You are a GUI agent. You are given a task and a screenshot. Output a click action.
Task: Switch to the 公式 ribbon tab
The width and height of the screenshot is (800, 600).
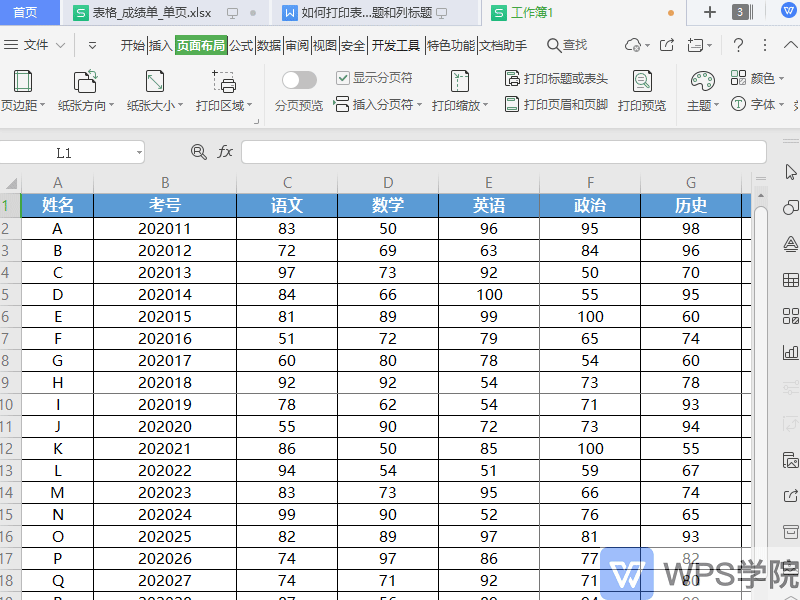click(x=241, y=45)
